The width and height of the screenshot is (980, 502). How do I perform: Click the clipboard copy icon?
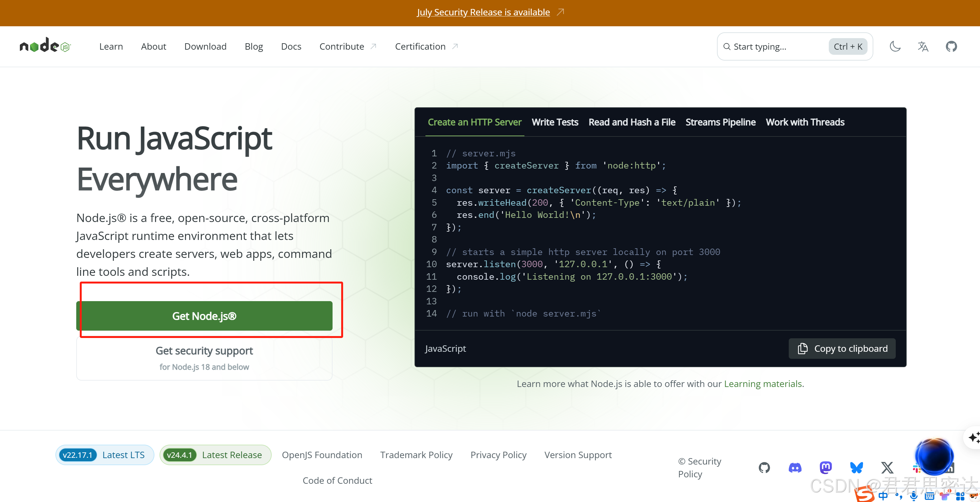802,348
